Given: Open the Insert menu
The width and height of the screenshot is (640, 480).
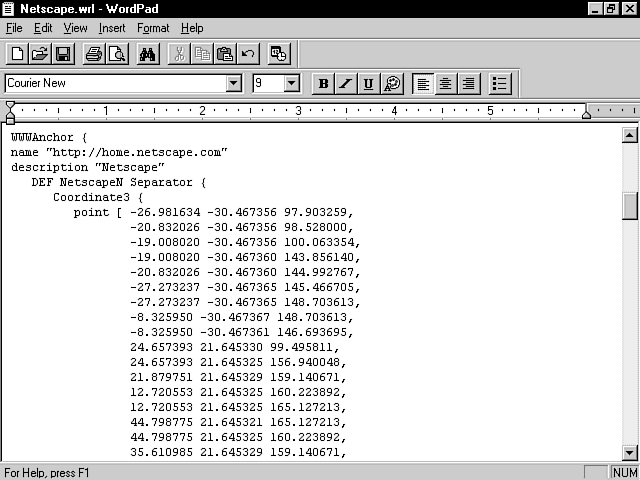Looking at the screenshot, I should [112, 28].
